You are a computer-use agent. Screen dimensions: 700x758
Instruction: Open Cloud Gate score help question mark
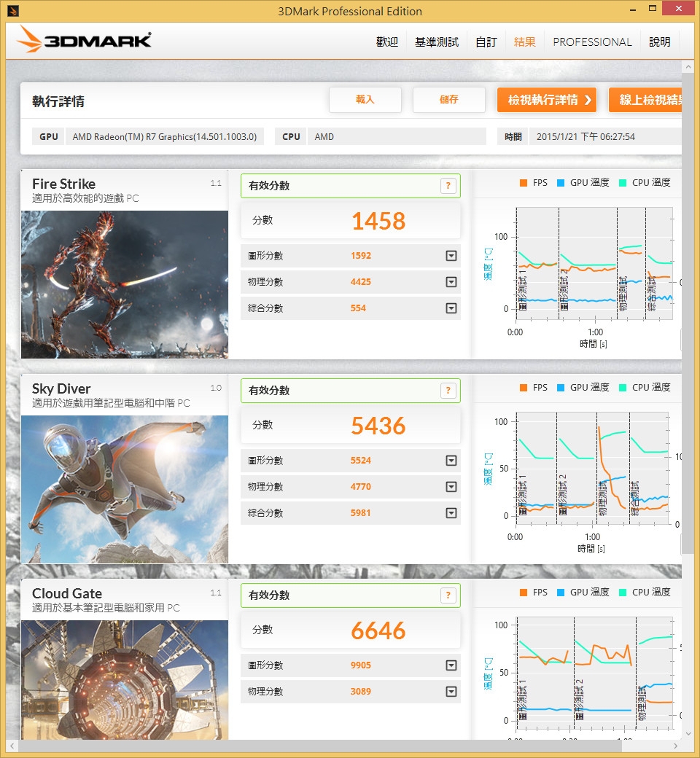coord(448,595)
